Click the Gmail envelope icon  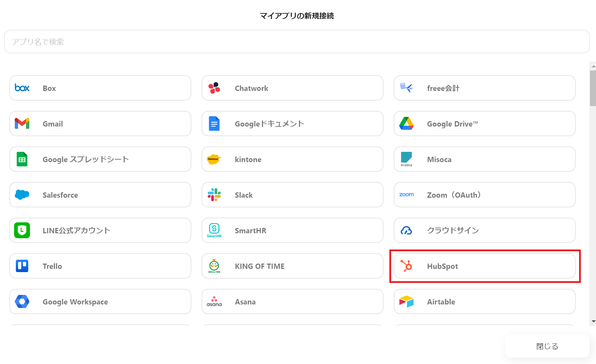(x=22, y=124)
